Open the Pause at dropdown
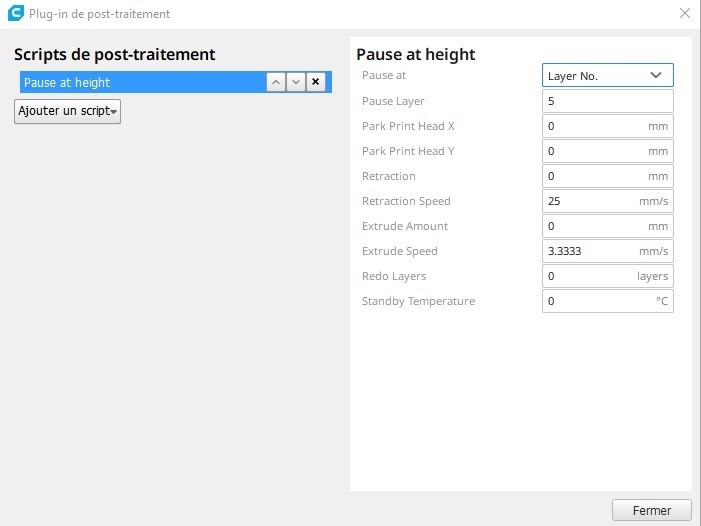The height and width of the screenshot is (526, 701). (607, 75)
